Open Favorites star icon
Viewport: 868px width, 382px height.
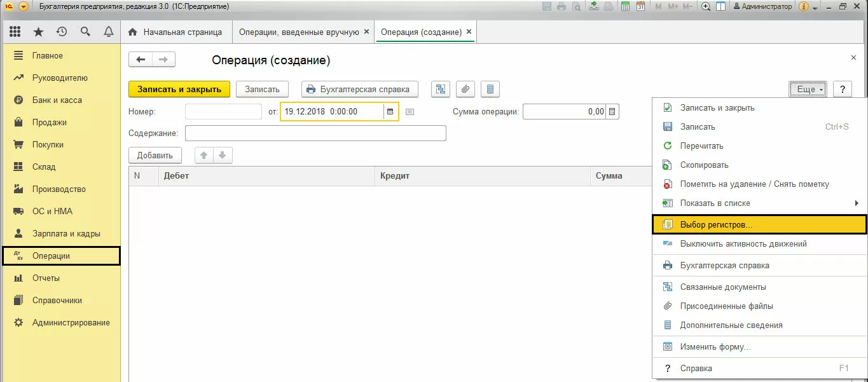(x=38, y=31)
